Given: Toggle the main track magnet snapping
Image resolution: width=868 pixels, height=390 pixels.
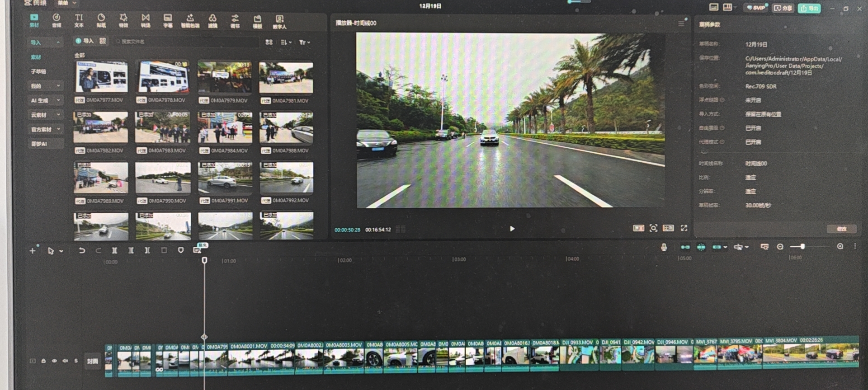Looking at the screenshot, I should (x=685, y=247).
